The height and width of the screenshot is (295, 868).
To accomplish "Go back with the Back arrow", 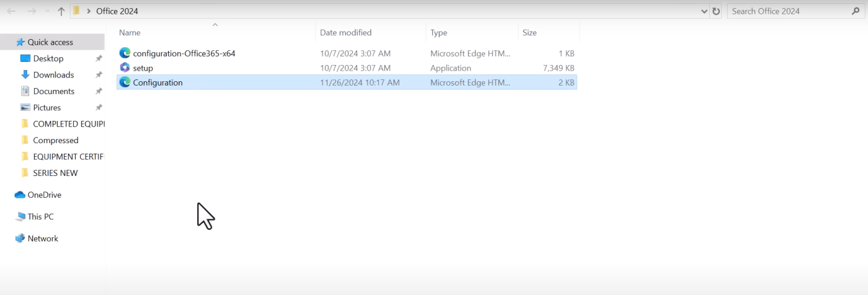I will click(11, 11).
